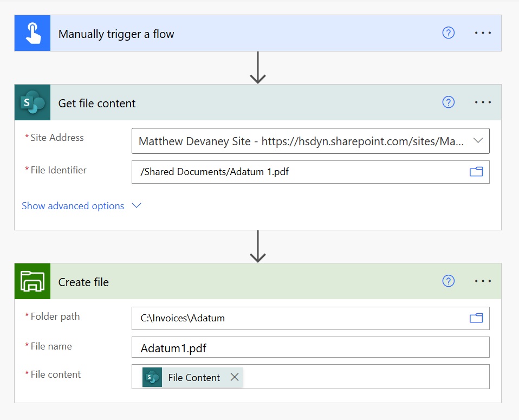Click the File name field with Adatum1.pdf

click(310, 347)
